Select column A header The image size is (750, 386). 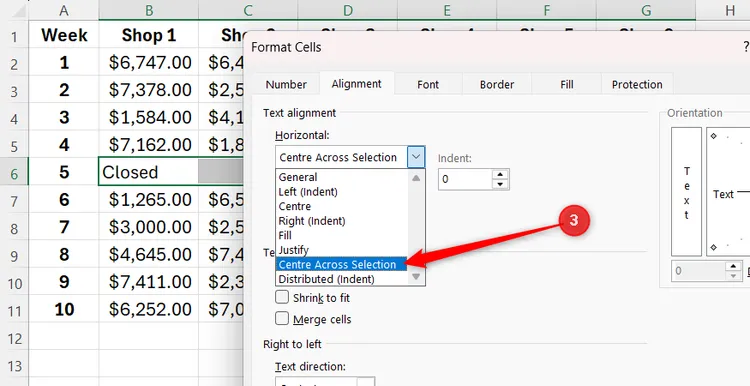(x=64, y=10)
